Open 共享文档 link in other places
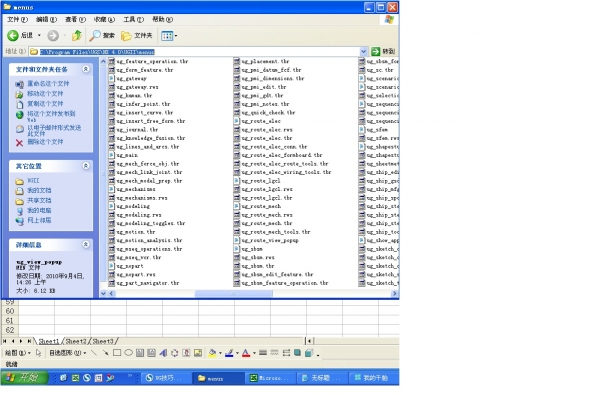The image size is (600, 395). (x=39, y=200)
